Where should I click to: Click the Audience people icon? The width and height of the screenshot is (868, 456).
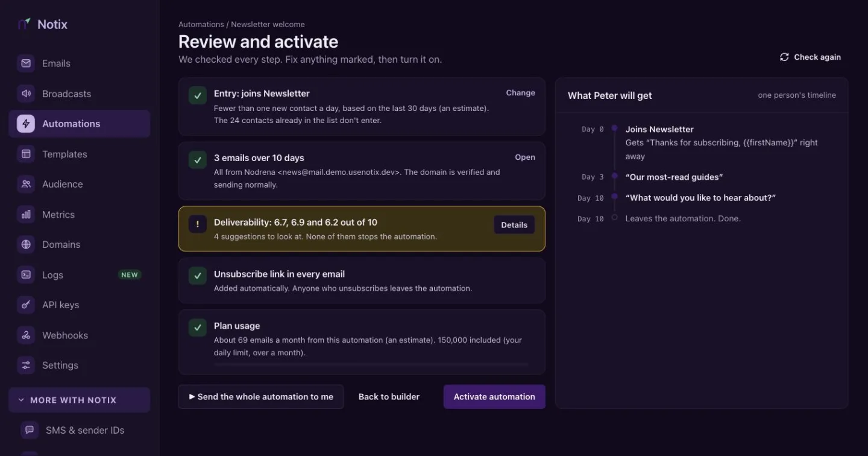tap(26, 184)
